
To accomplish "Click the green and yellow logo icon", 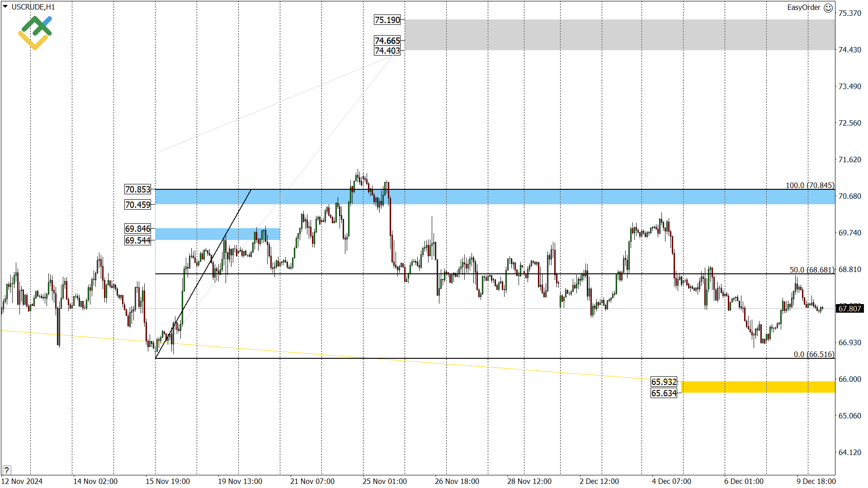I will [x=35, y=33].
